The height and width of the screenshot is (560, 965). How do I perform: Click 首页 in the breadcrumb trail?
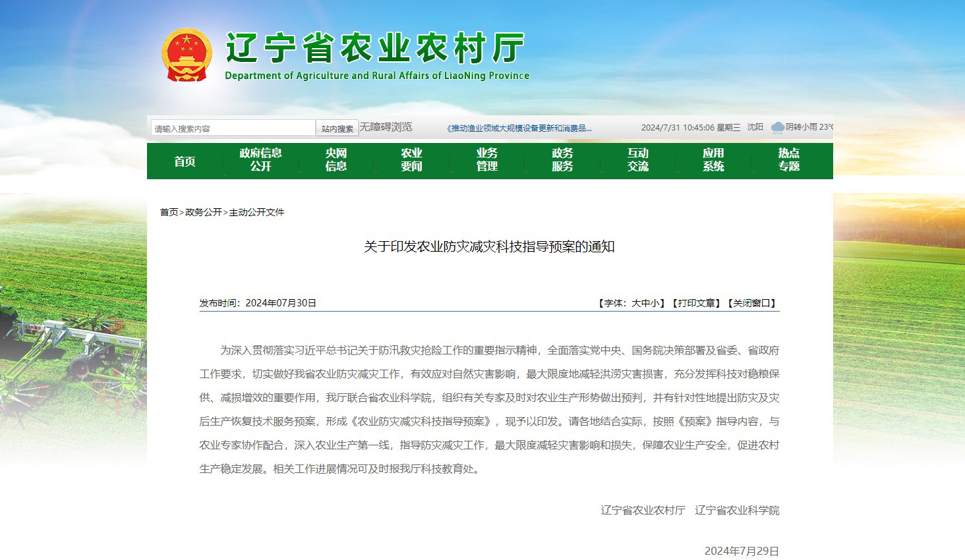coord(169,212)
